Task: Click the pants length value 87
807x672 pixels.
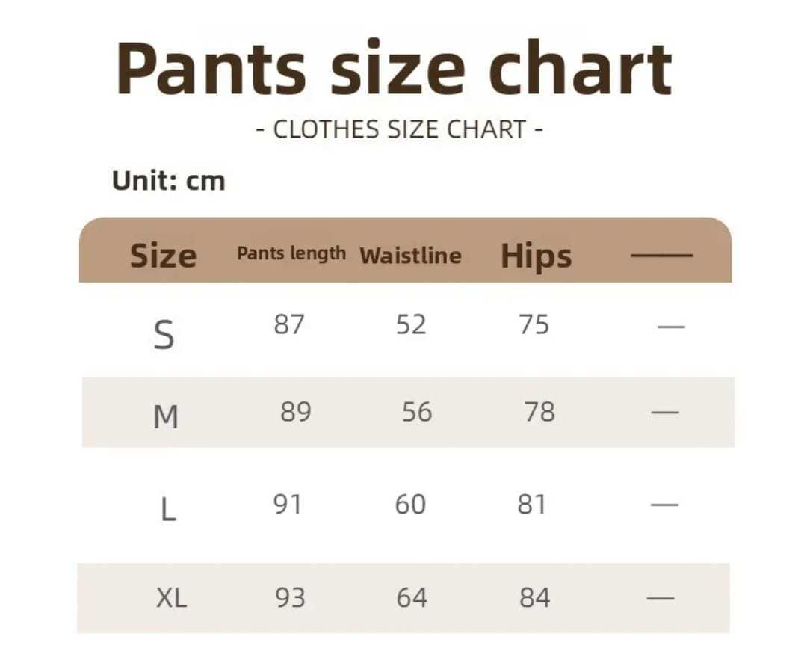Action: pos(288,325)
